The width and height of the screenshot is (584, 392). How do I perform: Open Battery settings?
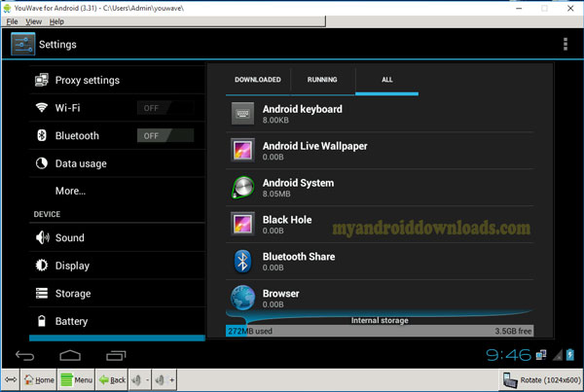pos(118,321)
